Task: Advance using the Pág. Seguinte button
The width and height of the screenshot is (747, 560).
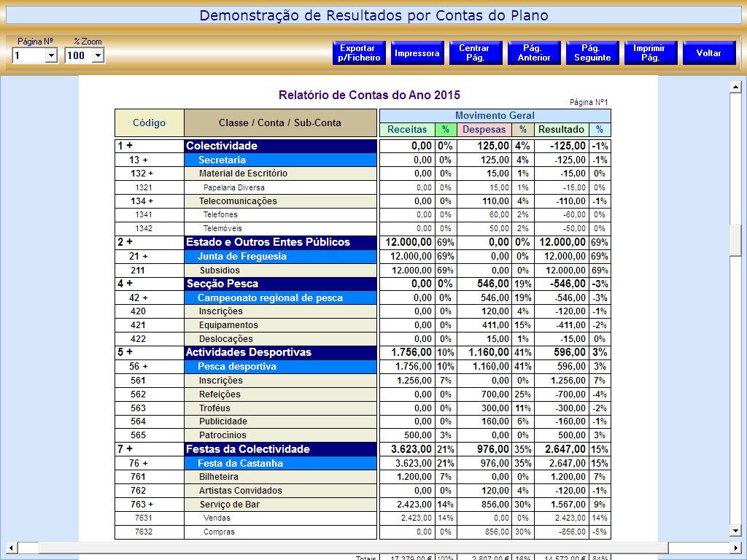Action: (x=592, y=53)
